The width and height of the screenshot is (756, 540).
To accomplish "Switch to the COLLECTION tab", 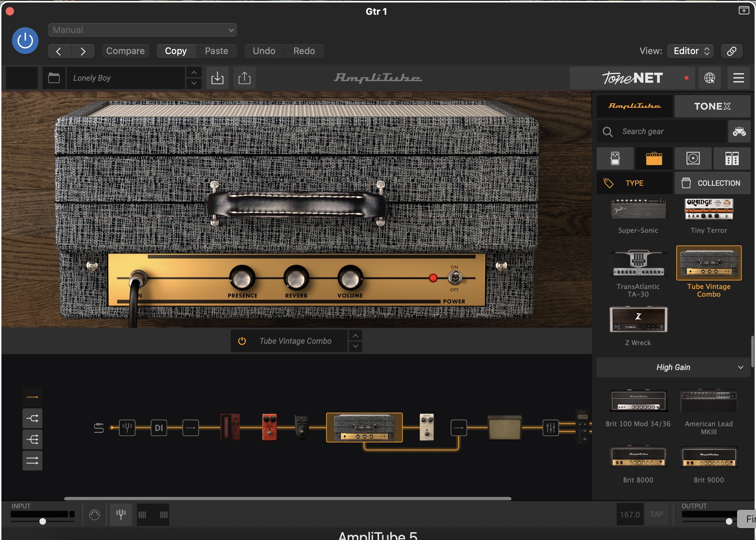I will [712, 183].
